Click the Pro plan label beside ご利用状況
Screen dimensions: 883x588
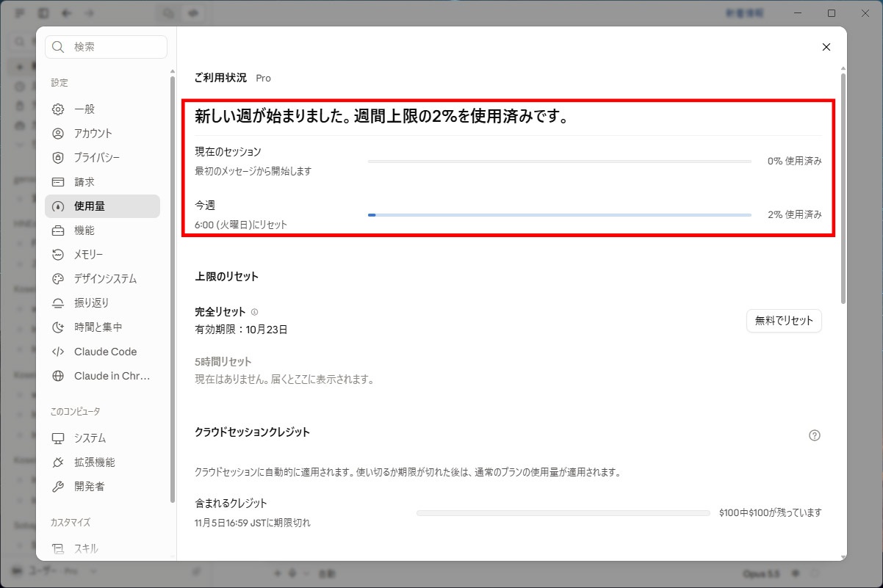pos(263,78)
